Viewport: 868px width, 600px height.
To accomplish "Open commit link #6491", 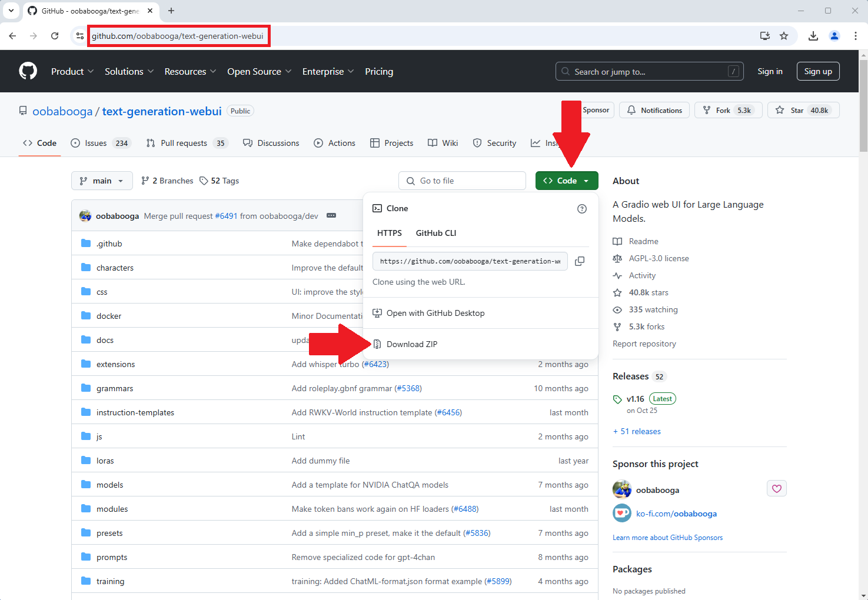I will (x=226, y=216).
